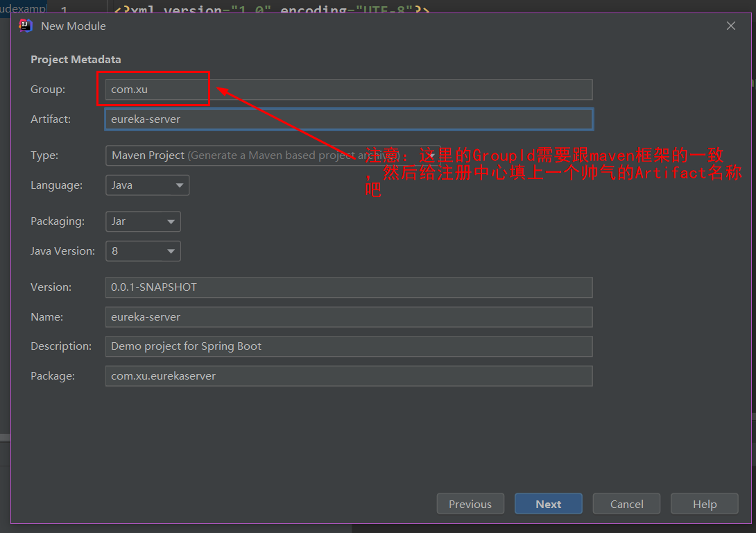Viewport: 756px width, 533px height.
Task: Click the Project Metadata heading
Action: coord(76,59)
